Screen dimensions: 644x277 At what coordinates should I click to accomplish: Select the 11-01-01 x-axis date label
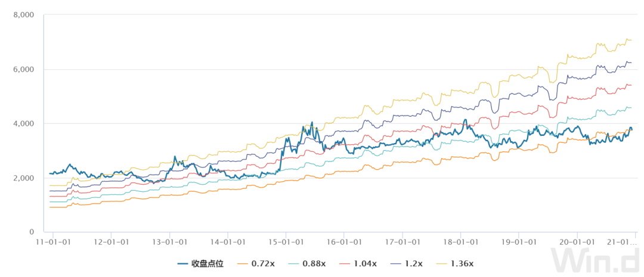[53, 242]
